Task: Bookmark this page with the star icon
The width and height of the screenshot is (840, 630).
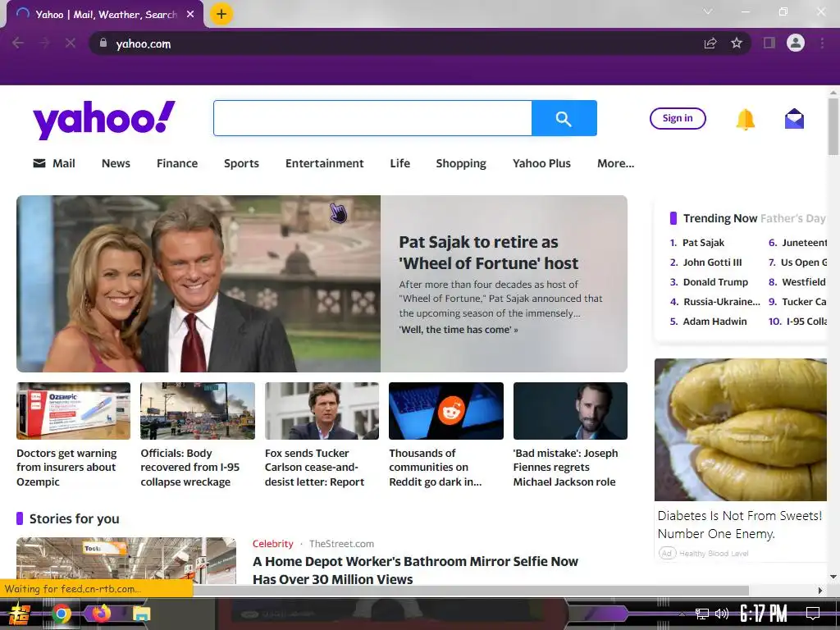Action: 737,43
